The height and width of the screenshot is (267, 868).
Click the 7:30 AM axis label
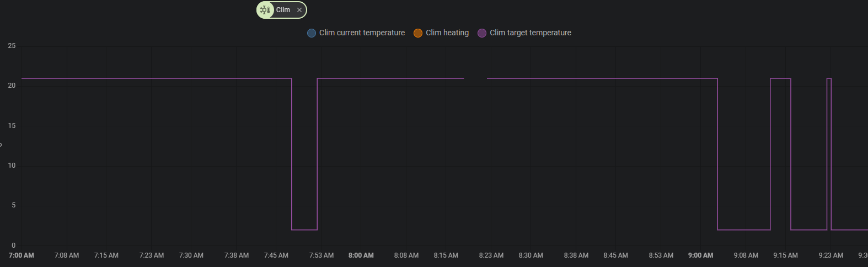coord(191,255)
